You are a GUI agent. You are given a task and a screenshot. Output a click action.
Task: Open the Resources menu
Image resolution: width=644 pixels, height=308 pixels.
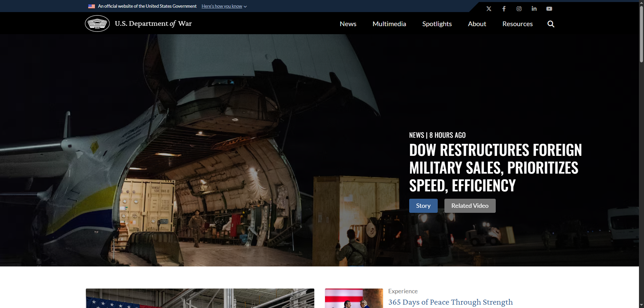518,24
